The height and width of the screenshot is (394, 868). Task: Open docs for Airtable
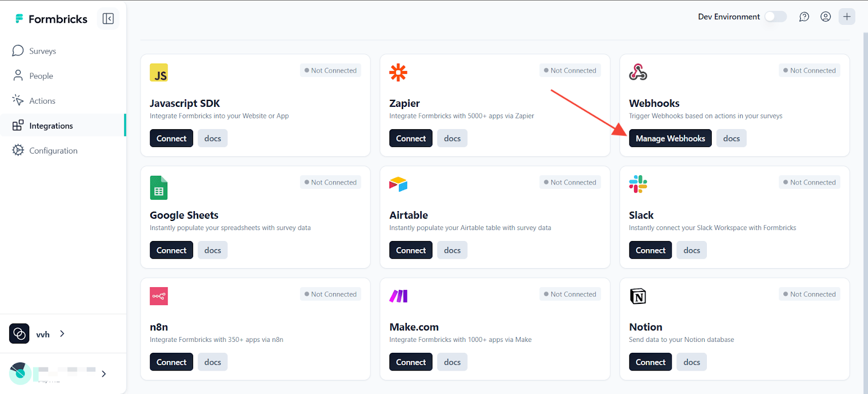[452, 250]
